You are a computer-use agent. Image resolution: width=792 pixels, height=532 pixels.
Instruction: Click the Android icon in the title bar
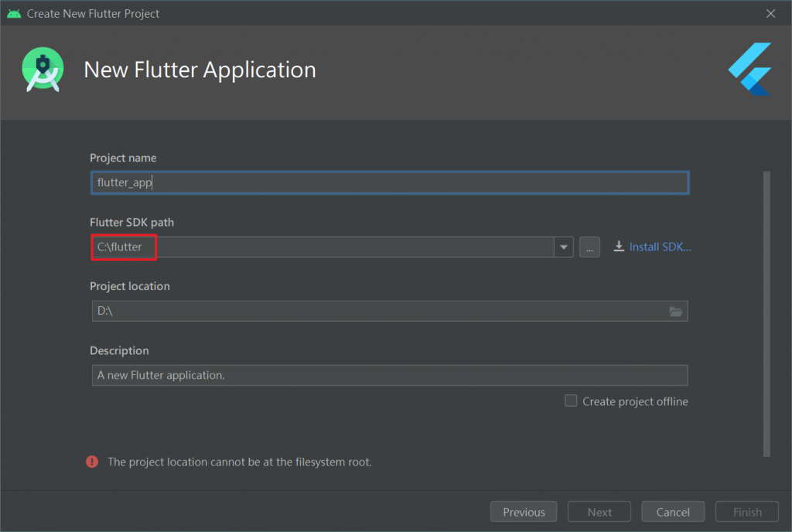point(14,14)
